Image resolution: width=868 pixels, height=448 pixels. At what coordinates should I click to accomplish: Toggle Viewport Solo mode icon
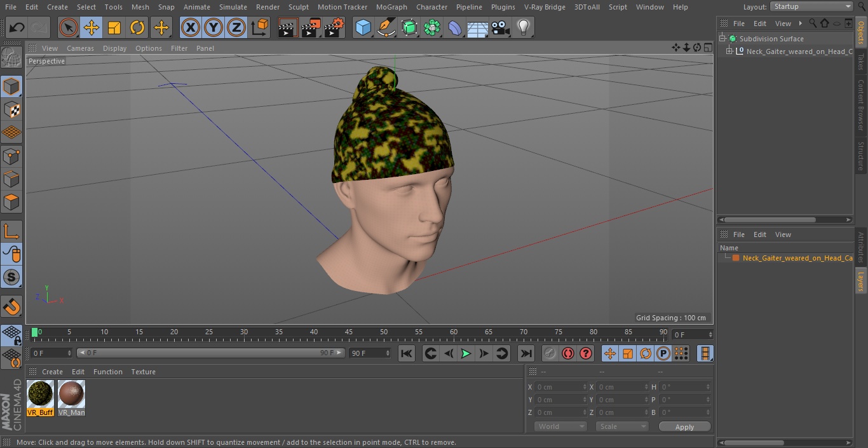[x=11, y=277]
